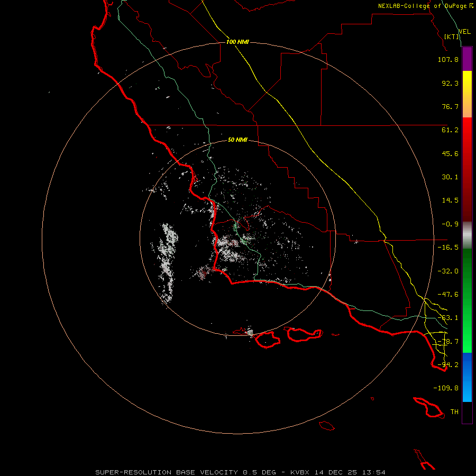Pick the gray segment of the color bar
This screenshot has width=476, height=476.
coord(467,235)
